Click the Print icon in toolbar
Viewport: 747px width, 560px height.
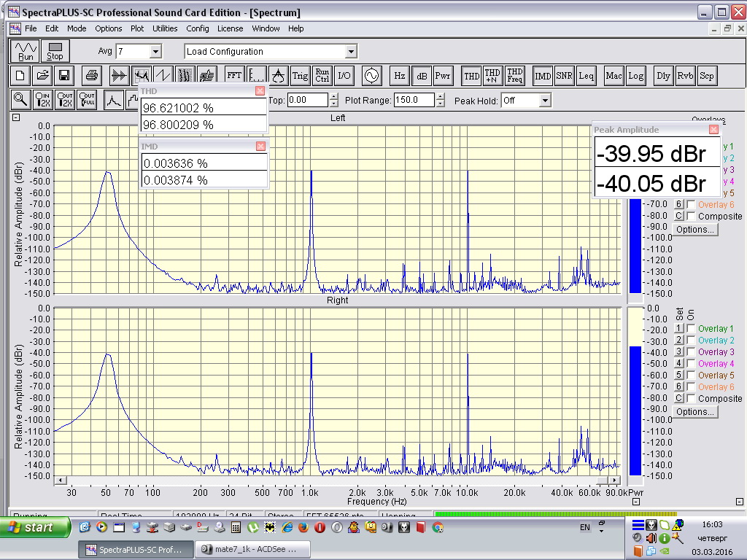coord(91,75)
